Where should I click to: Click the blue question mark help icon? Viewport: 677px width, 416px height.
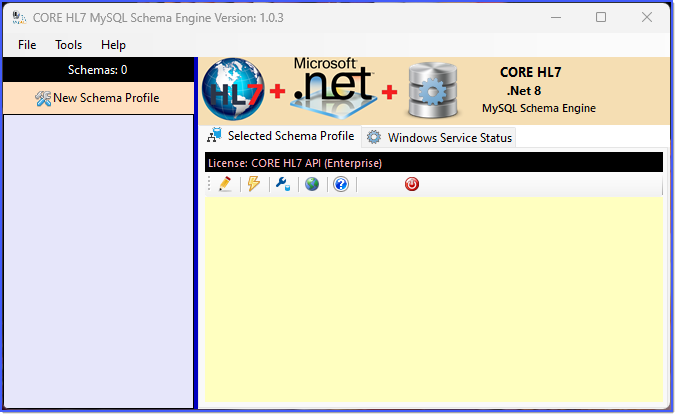[341, 184]
